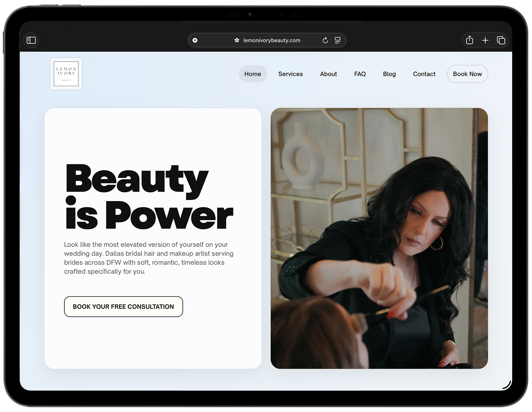Image resolution: width=532 pixels, height=412 pixels.
Task: Open the Services page
Action: point(290,74)
